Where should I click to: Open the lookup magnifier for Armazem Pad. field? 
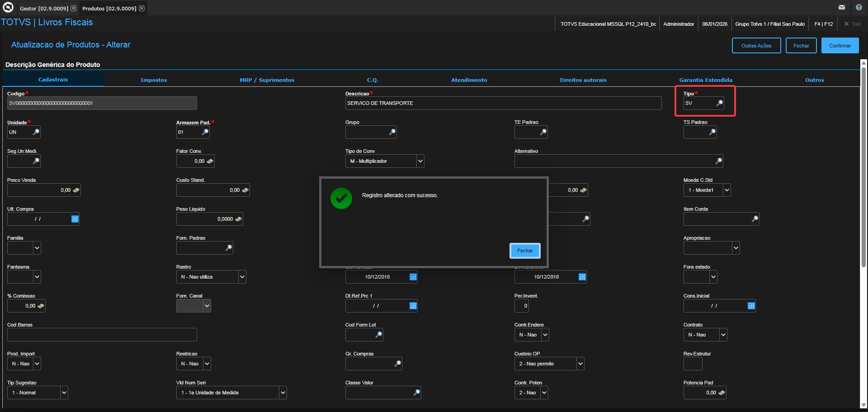(205, 132)
